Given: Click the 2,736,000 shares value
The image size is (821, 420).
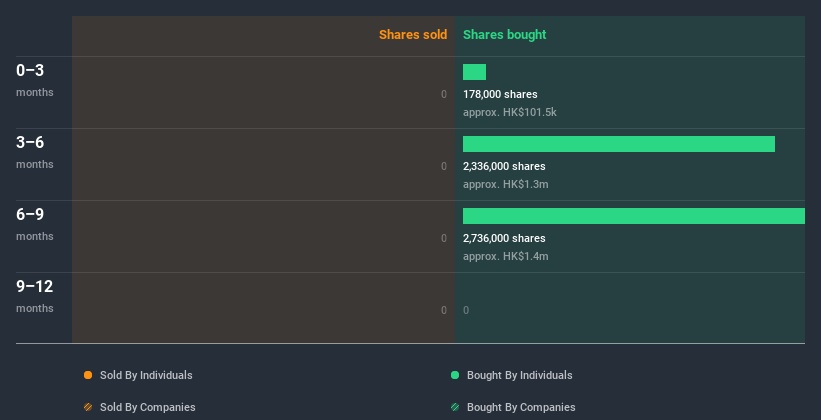Looking at the screenshot, I should [504, 238].
